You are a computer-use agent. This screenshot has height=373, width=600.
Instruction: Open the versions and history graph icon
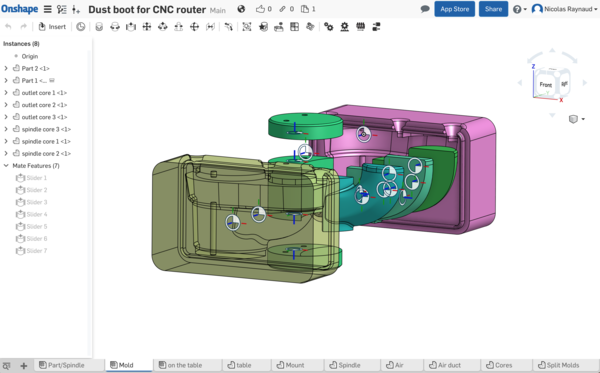tap(62, 9)
